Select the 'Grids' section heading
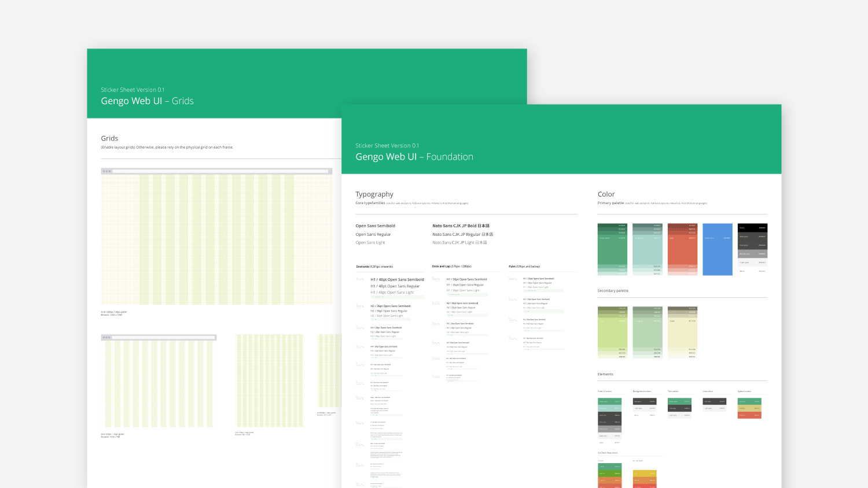The width and height of the screenshot is (868, 488). (109, 138)
